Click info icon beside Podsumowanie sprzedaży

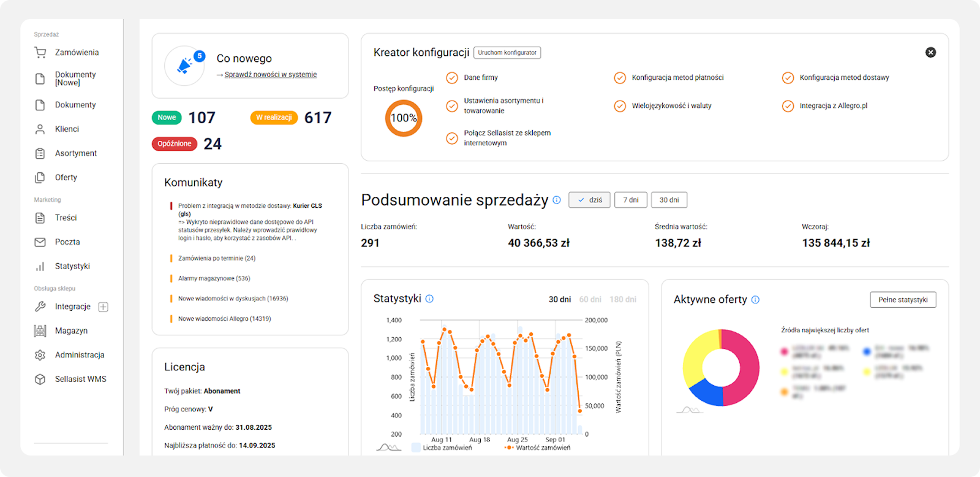coord(557,200)
